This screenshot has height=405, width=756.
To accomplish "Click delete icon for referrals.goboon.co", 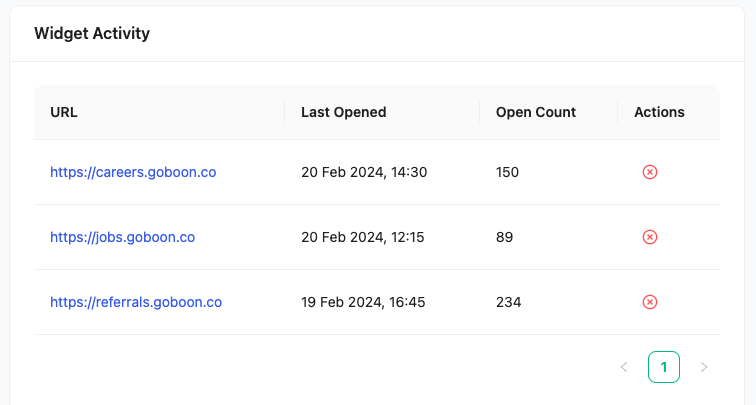I will [649, 302].
